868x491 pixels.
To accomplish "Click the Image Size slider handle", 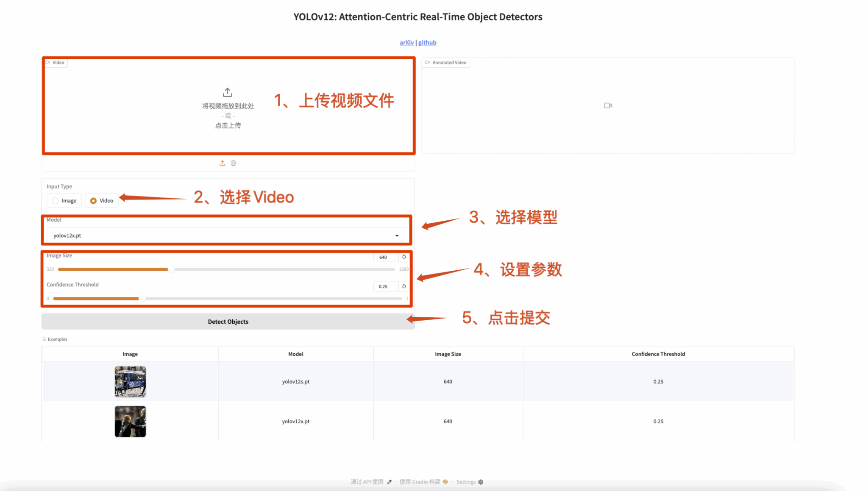I will [x=171, y=269].
